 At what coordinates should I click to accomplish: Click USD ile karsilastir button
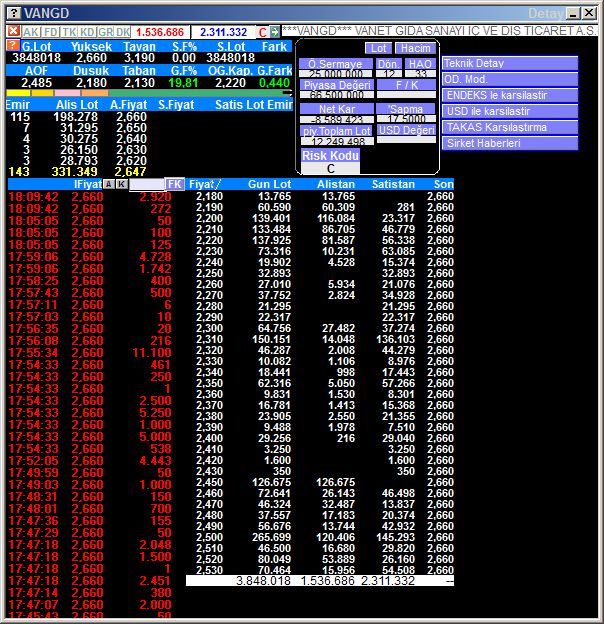[510, 111]
